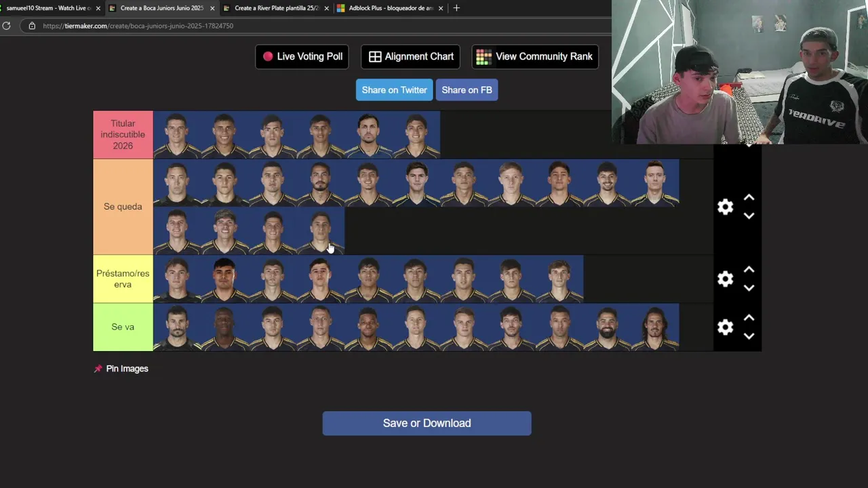Move Se va tier up with arrow

click(x=749, y=318)
